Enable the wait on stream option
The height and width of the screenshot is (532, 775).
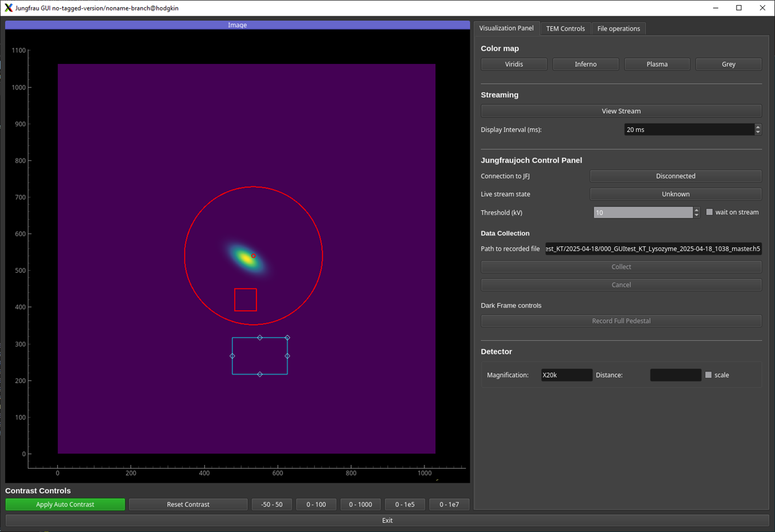point(709,212)
